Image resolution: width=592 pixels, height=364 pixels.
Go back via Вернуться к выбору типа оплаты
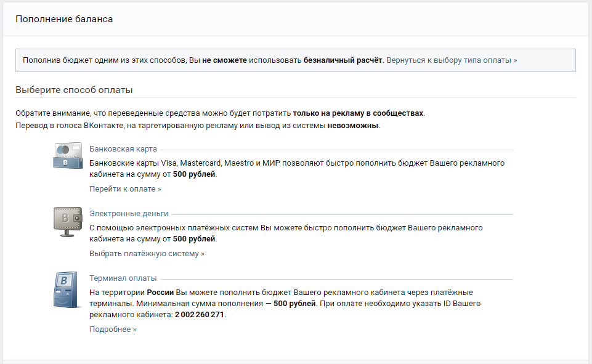452,60
